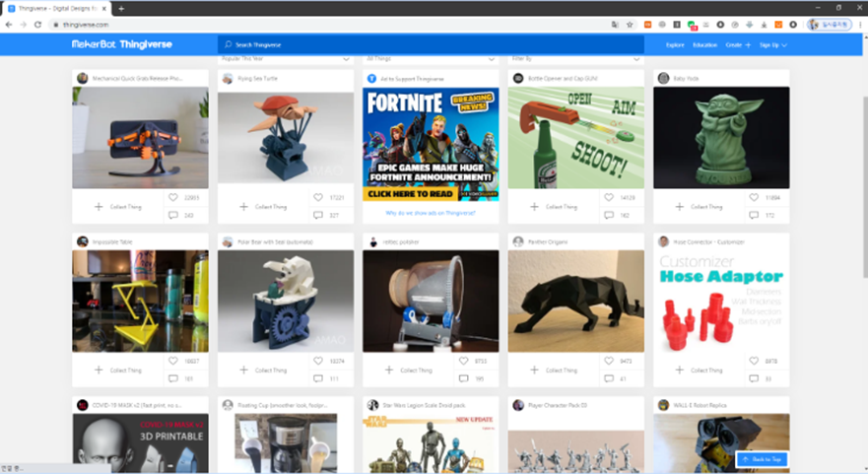Open the Fortnite advertisement image

point(431,144)
